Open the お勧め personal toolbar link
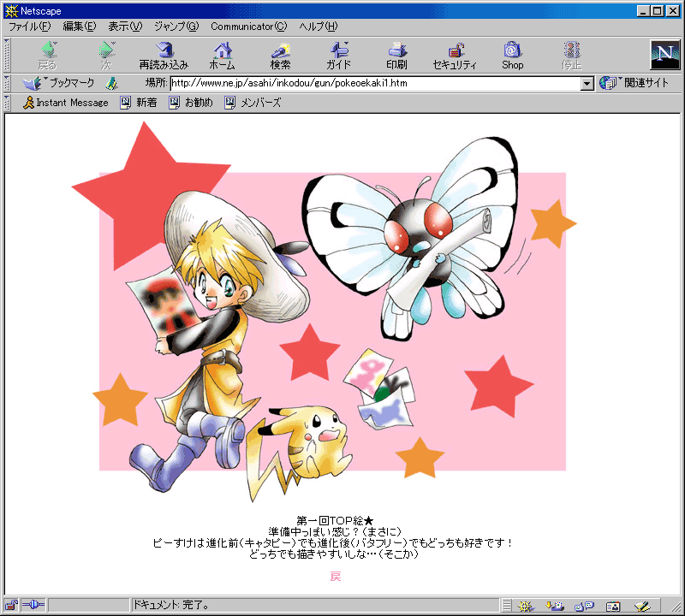This screenshot has height=616, width=685. click(191, 103)
